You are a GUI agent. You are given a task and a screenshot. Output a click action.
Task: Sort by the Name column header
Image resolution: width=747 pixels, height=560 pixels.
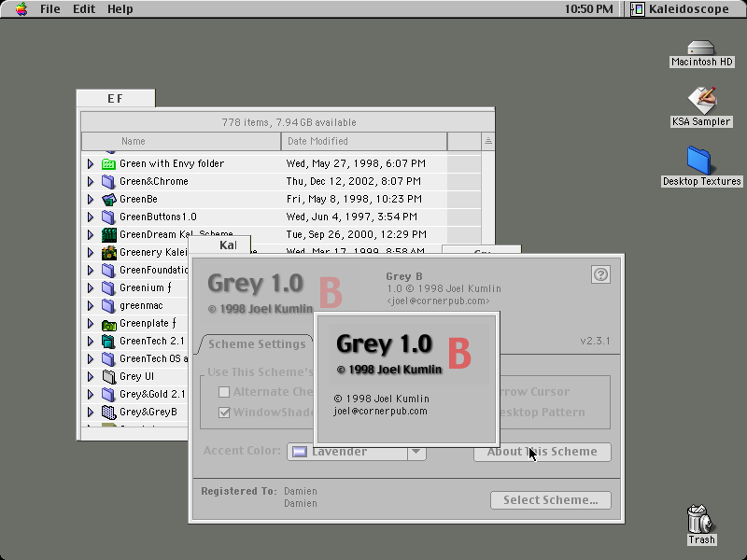181,141
